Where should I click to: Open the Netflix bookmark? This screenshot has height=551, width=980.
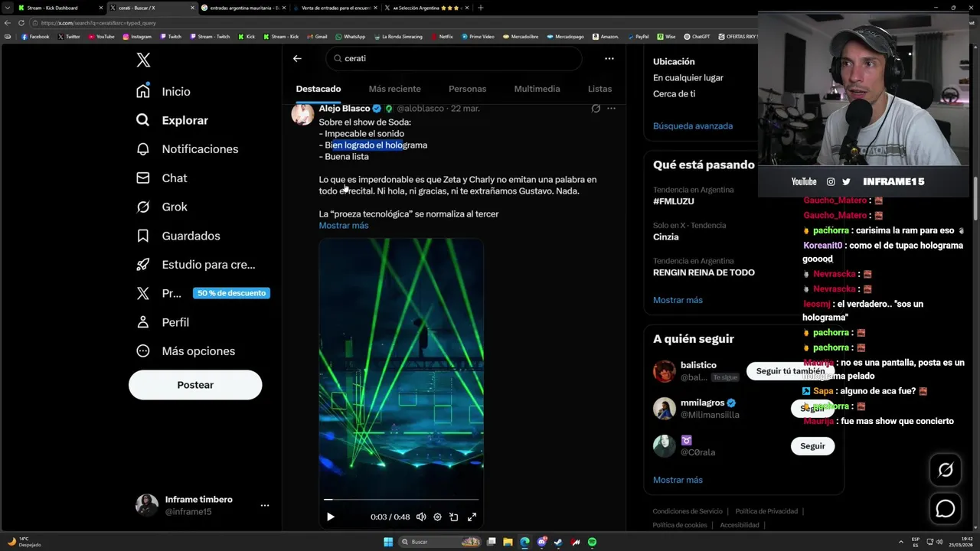tap(442, 37)
